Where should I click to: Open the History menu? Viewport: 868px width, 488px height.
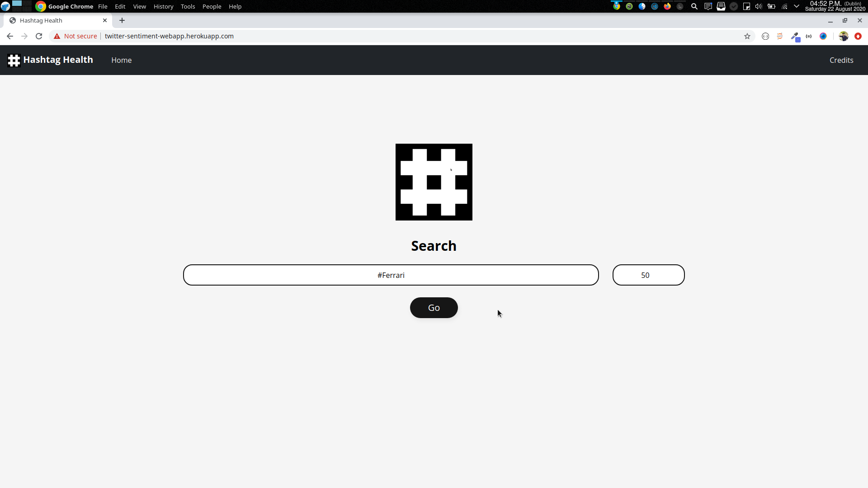tap(163, 6)
